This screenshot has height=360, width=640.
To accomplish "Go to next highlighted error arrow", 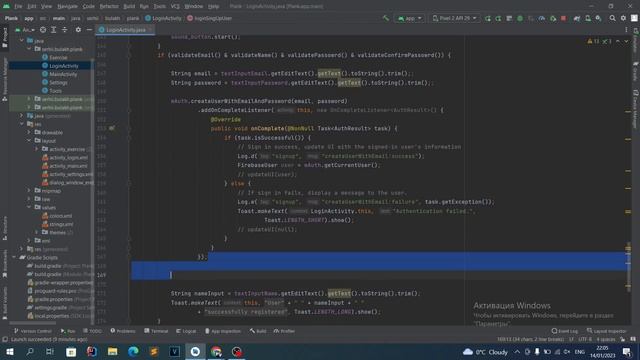I will (626, 41).
